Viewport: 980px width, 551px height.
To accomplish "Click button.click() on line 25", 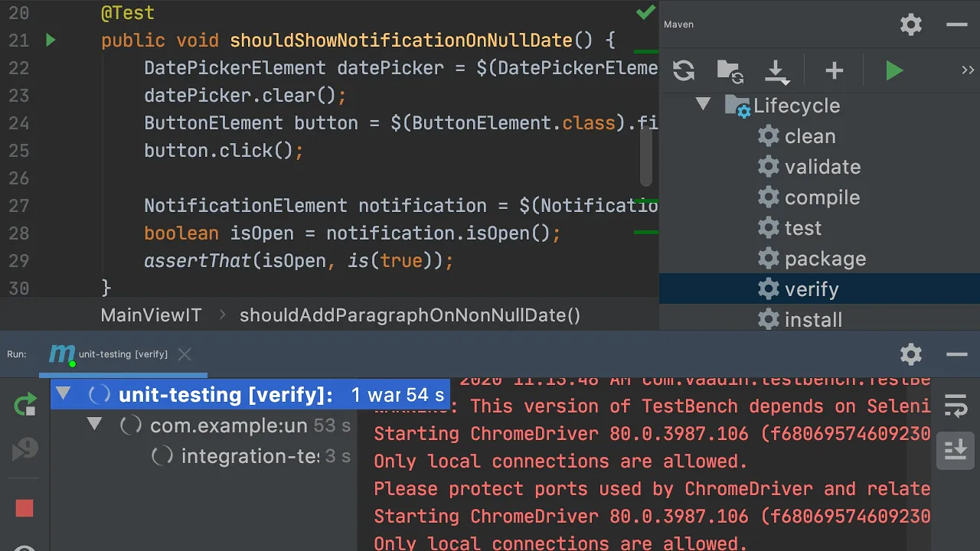I will tap(224, 151).
